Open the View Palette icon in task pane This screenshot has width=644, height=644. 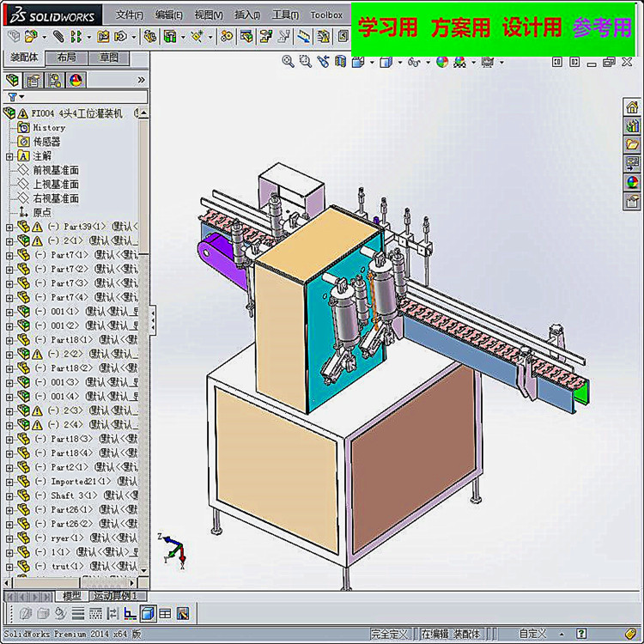click(x=632, y=163)
